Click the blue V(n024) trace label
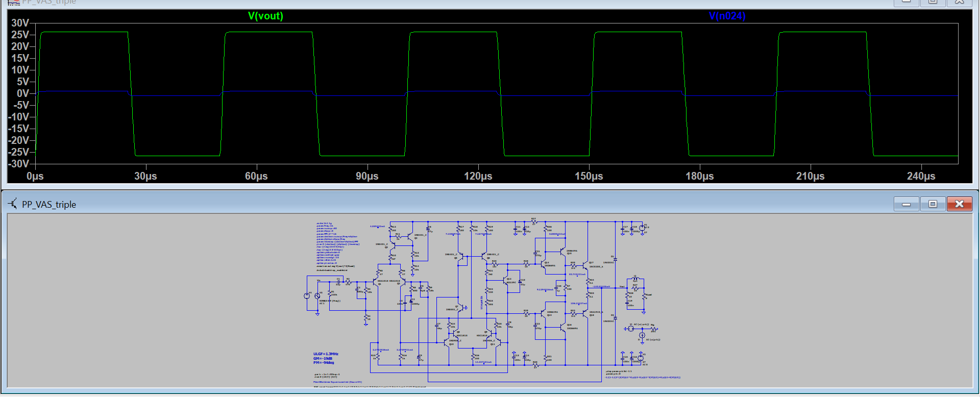 [727, 16]
